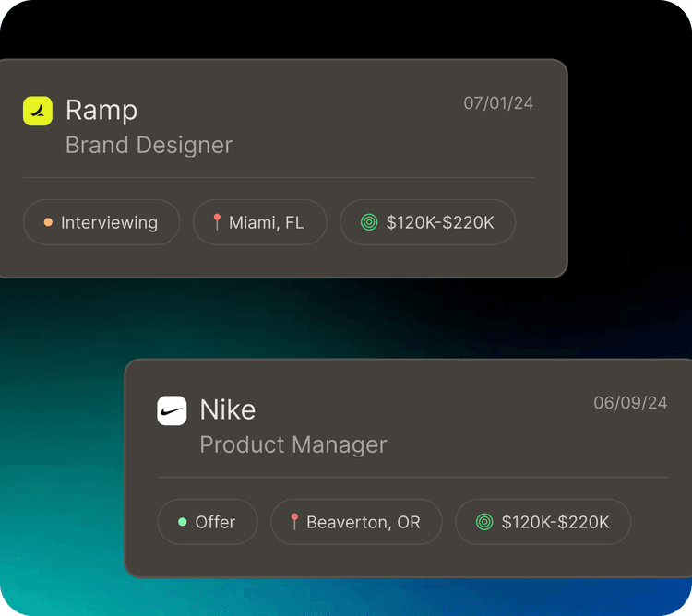Click the Nike swoosh logo icon
This screenshot has height=616, width=692.
click(x=172, y=410)
